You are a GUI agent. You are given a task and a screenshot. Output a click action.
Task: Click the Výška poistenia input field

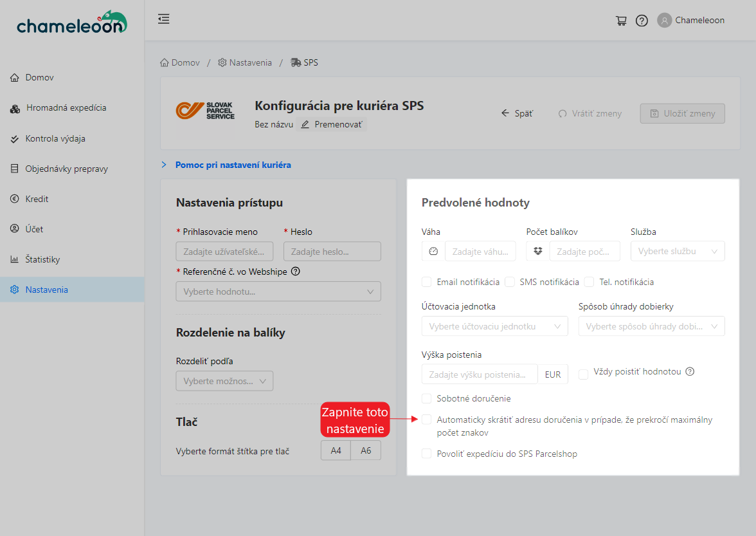click(480, 374)
